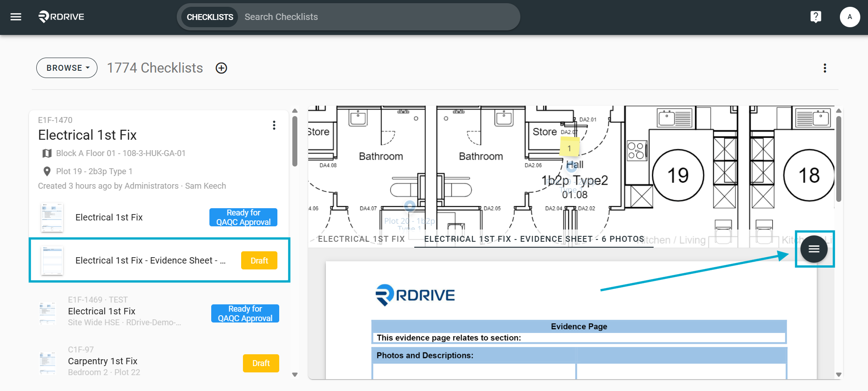Open Evidence Sheet document thumbnail
This screenshot has width=868, height=391.
tap(52, 260)
